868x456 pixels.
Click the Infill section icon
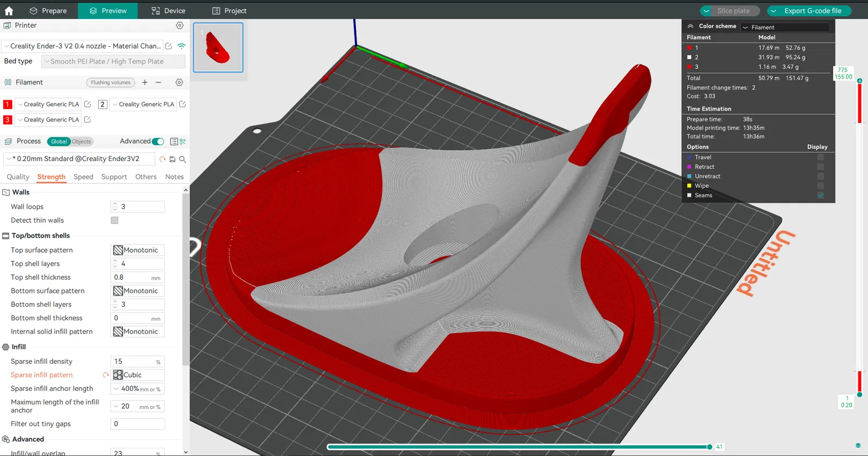[x=6, y=347]
